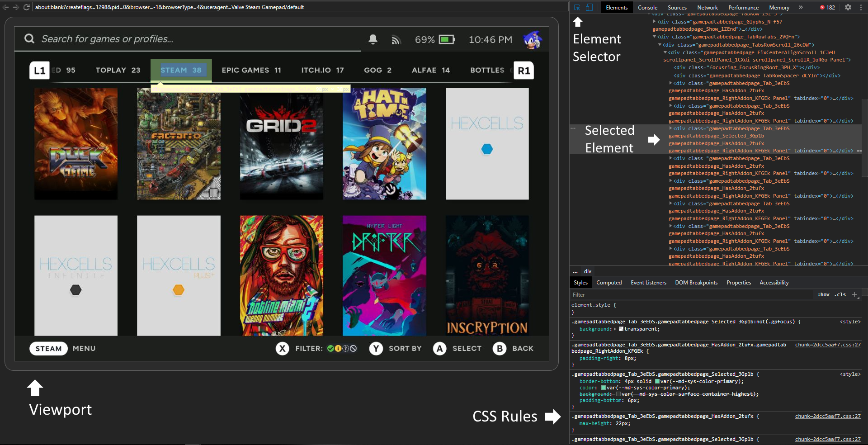
Task: Collapse the TabRowTabs div node
Action: coord(654,37)
